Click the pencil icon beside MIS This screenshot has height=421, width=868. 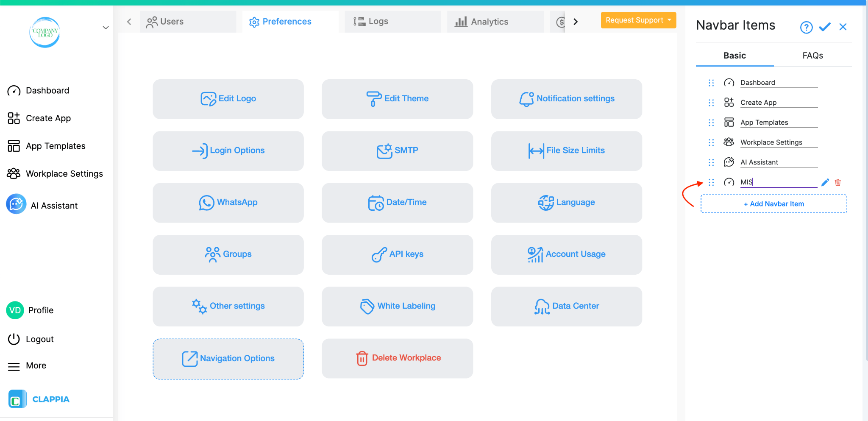click(x=824, y=182)
